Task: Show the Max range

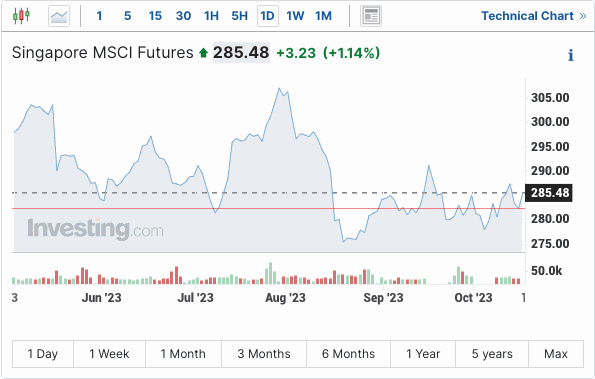Action: (x=556, y=354)
